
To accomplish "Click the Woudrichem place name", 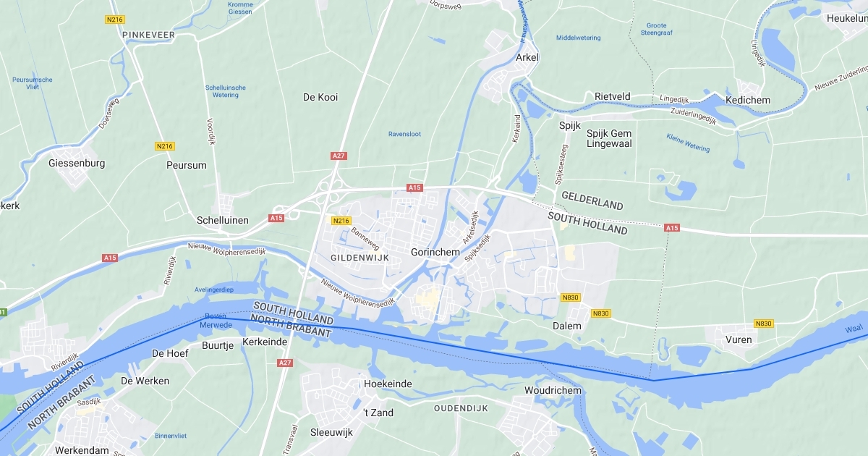I will 553,391.
